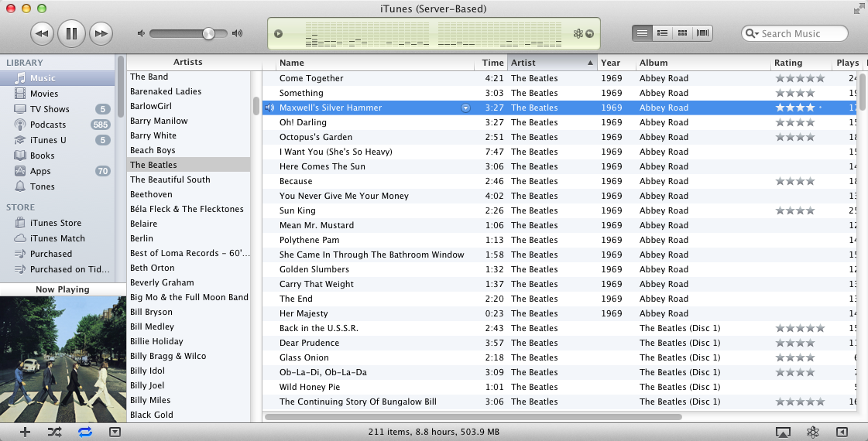Reverse the Artist column sort order
This screenshot has width=868, height=441.
(x=552, y=63)
